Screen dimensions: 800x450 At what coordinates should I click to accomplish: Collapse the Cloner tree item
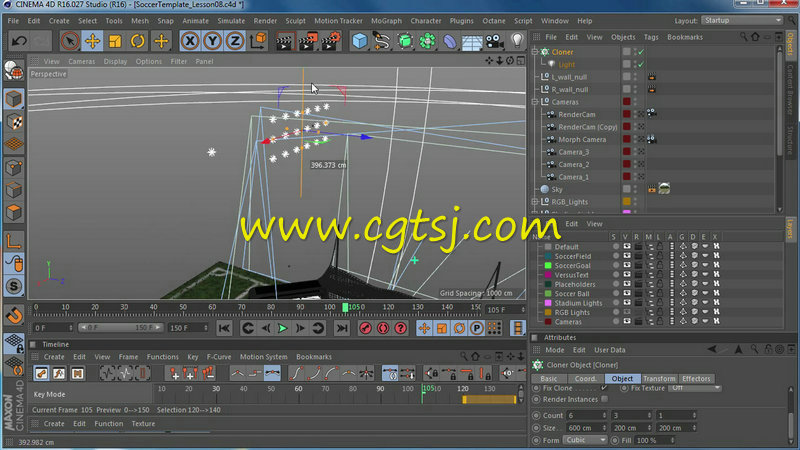point(535,52)
